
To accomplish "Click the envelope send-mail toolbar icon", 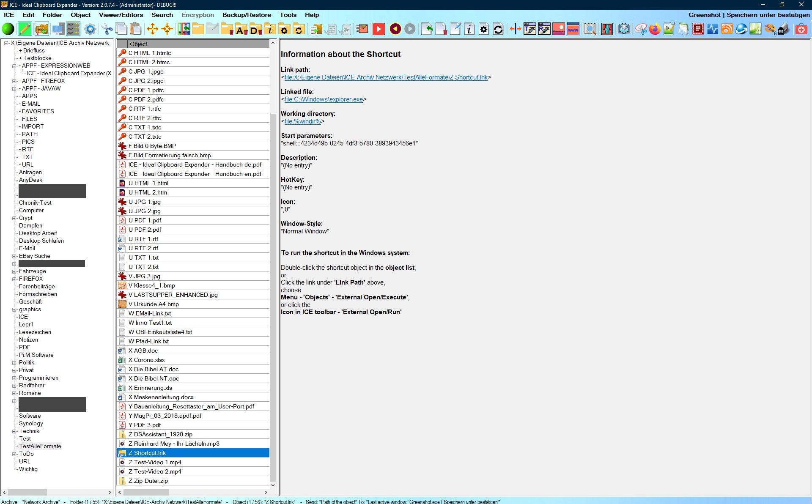I will coord(362,29).
